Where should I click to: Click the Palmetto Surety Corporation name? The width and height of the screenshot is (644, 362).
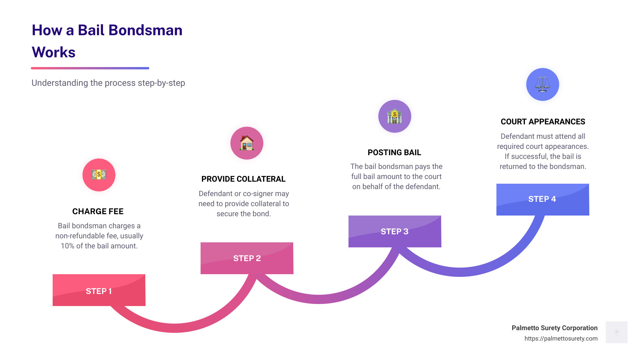554,328
